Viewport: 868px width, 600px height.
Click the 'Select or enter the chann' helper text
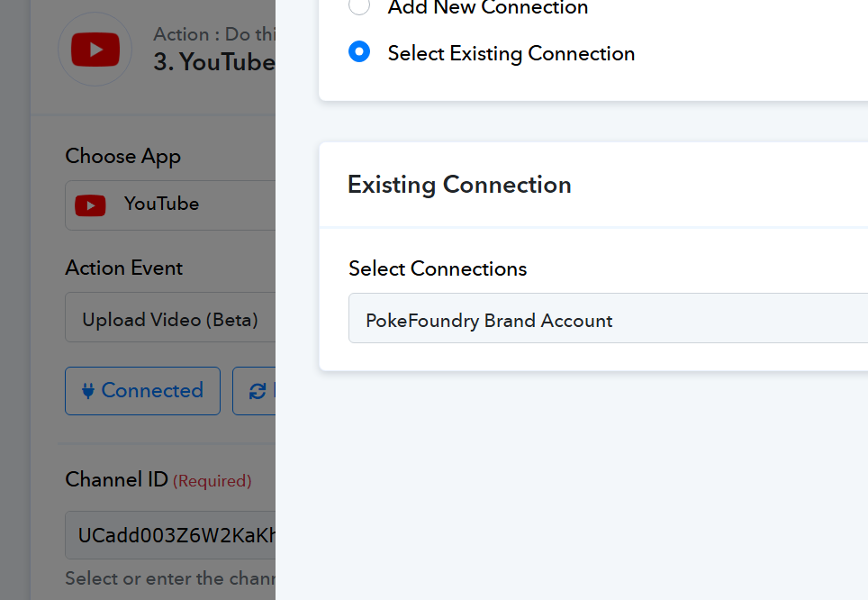tap(170, 578)
